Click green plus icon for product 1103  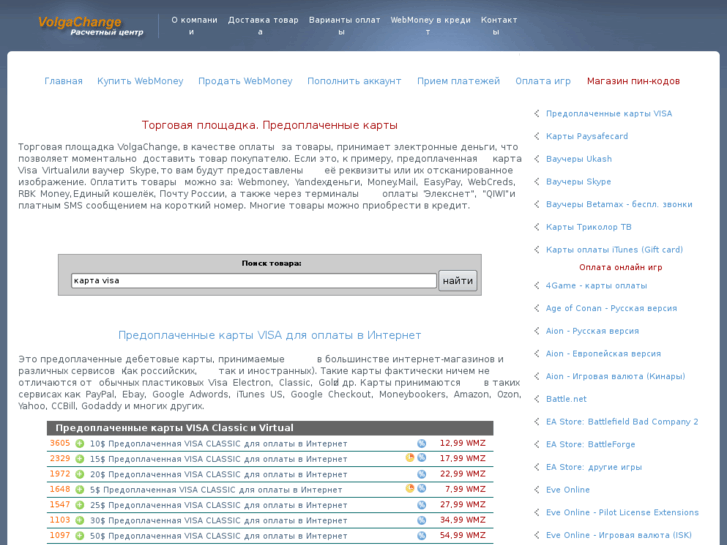[80, 520]
